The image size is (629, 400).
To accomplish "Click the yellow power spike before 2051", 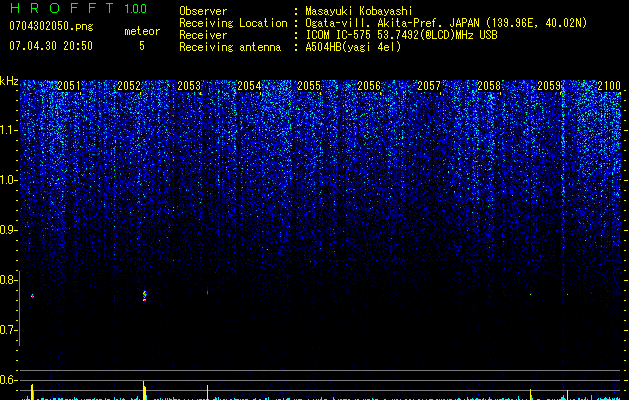I will click(32, 392).
